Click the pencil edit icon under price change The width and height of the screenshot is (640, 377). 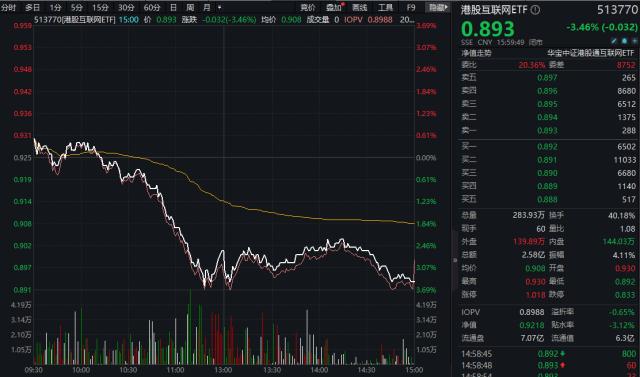tap(614, 41)
